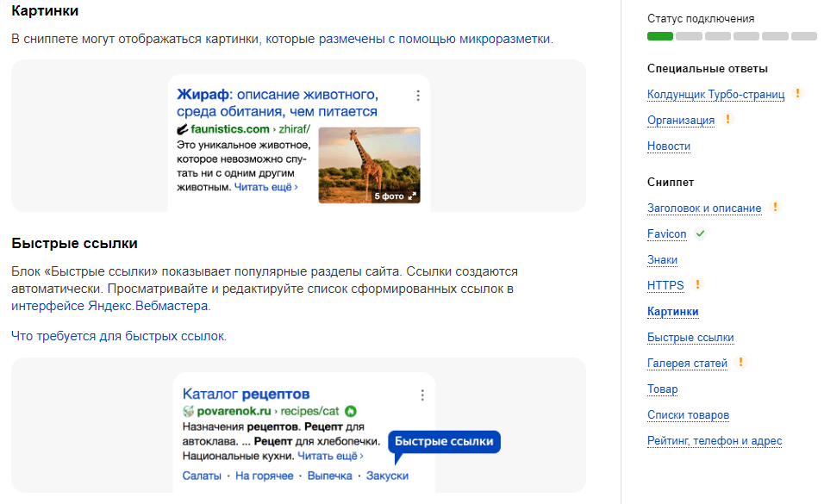The image size is (824, 504).
Task: Click the faunistics.com domain link
Action: coord(229,129)
